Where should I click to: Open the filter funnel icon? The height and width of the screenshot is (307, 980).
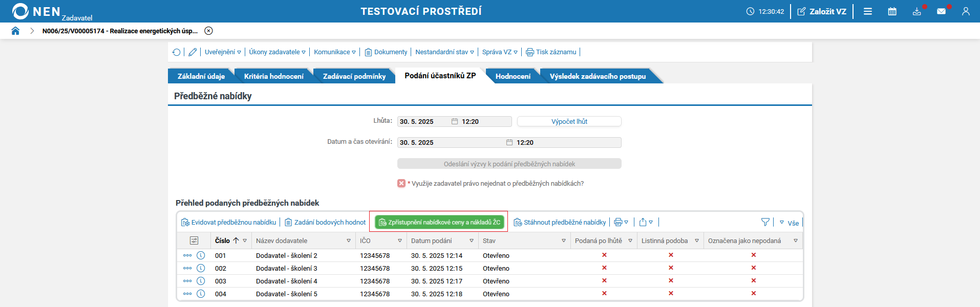click(x=765, y=222)
